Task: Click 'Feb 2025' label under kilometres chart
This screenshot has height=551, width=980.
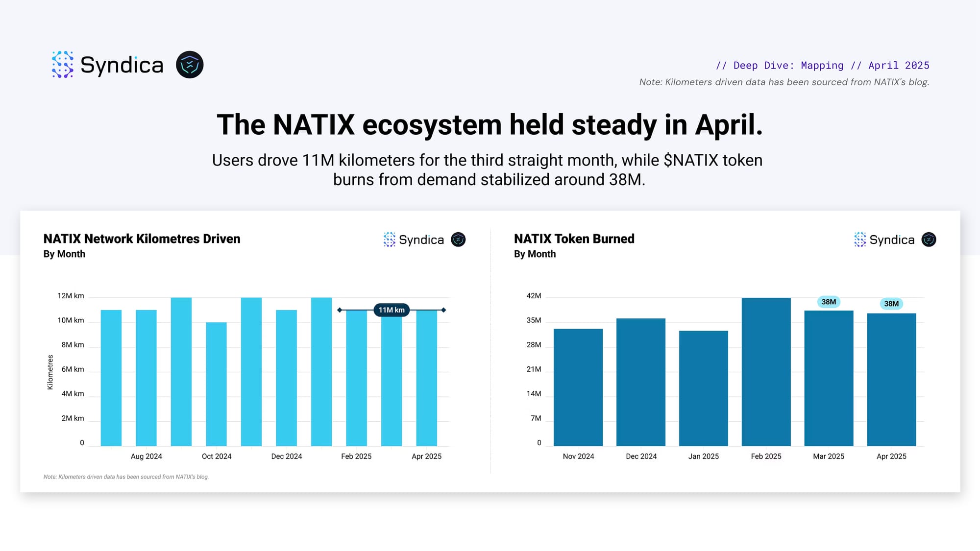Action: click(356, 456)
